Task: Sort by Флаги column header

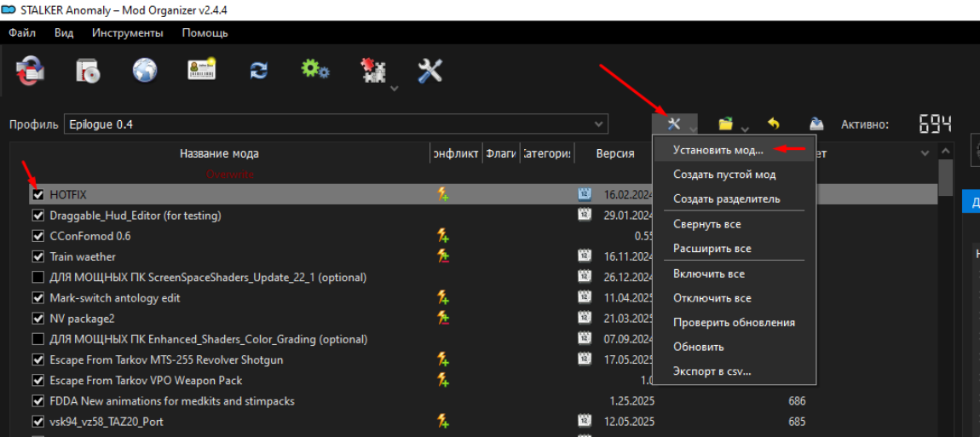Action: [501, 154]
